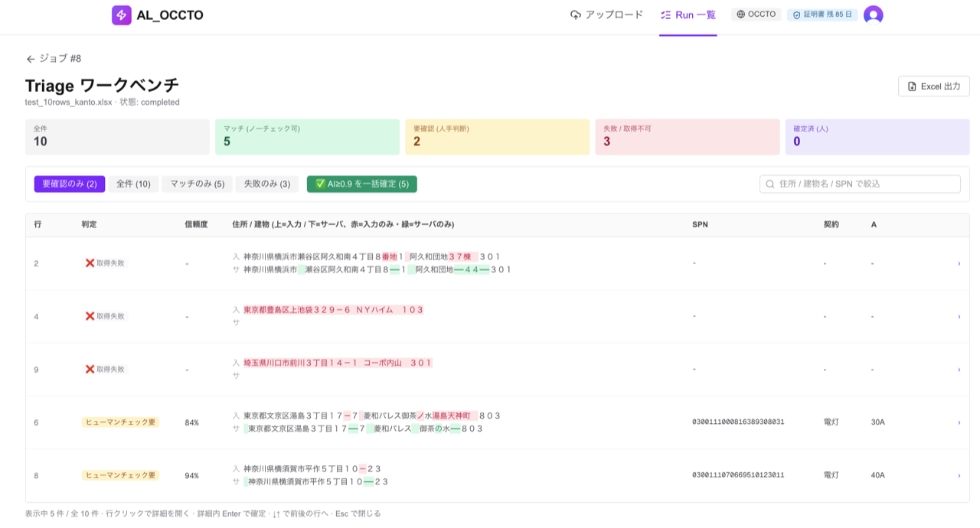Image resolution: width=980 pixels, height=528 pixels.
Task: Click the 30A amperage value
Action: (x=877, y=422)
